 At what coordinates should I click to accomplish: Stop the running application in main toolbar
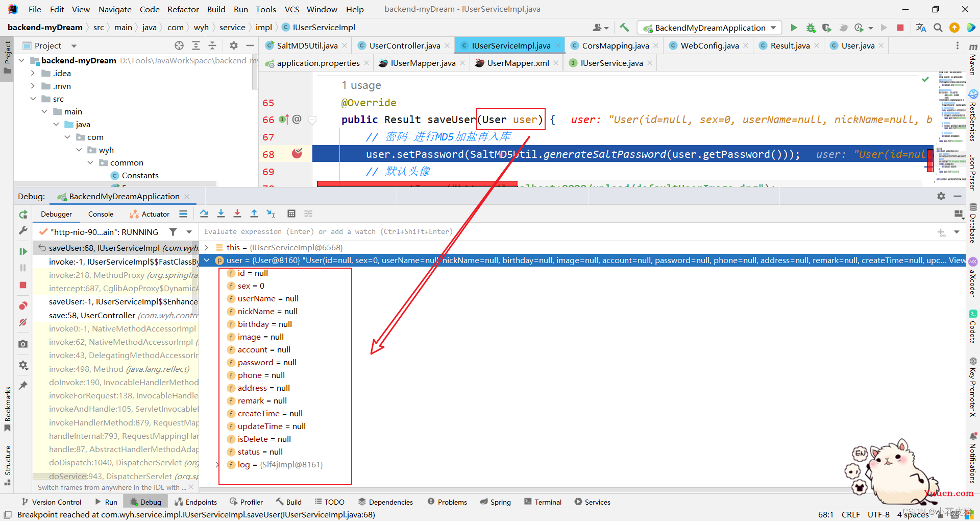(x=900, y=28)
